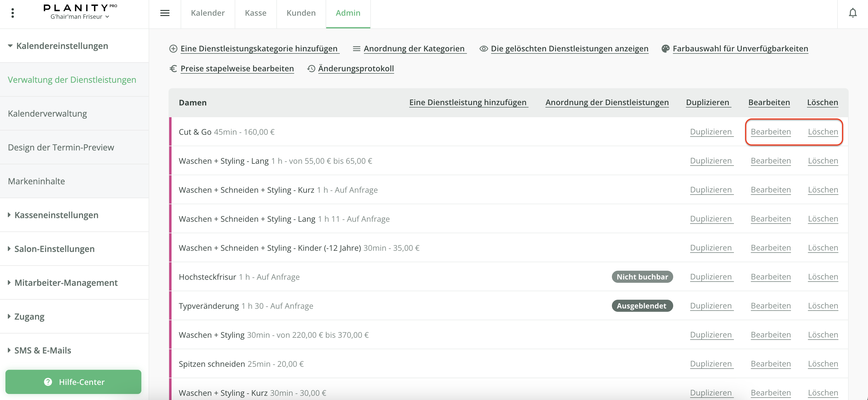Select Markeninhalte in the sidebar
868x400 pixels.
coord(36,181)
